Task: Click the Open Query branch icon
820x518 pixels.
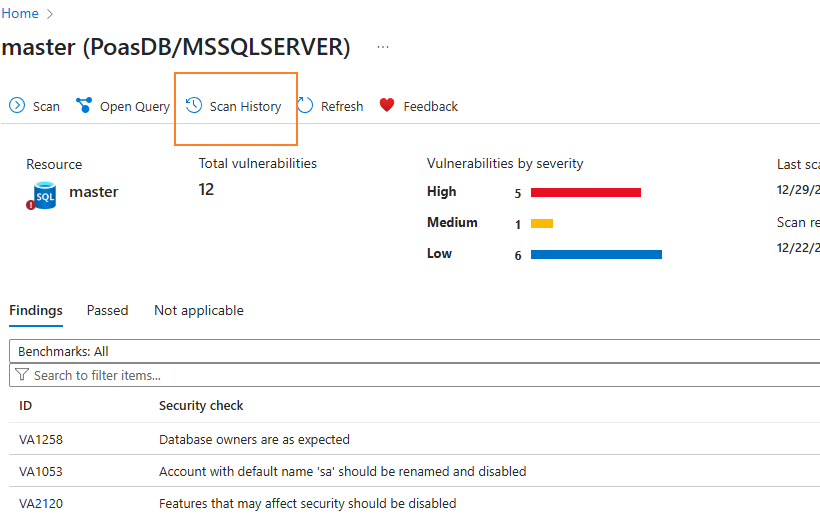Action: click(x=84, y=105)
